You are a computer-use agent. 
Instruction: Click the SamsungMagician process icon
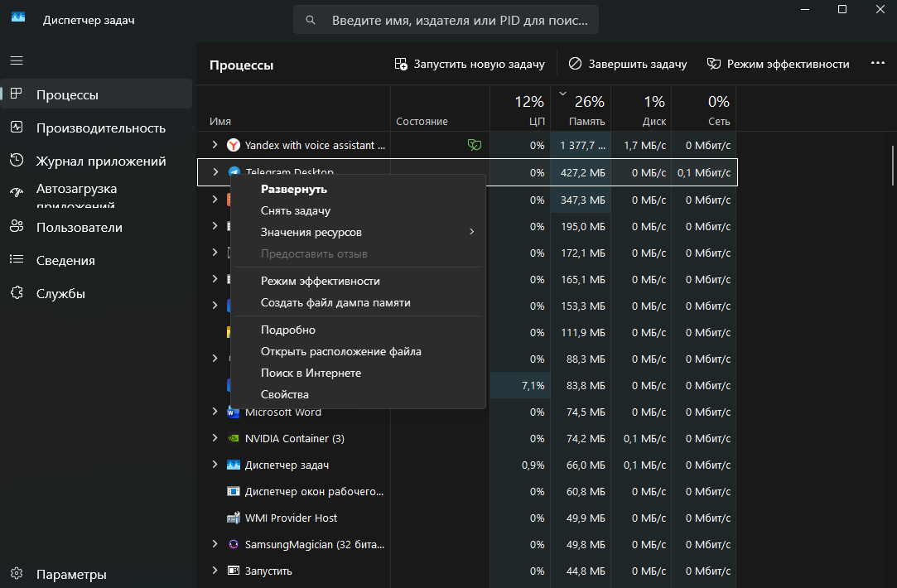click(x=234, y=545)
